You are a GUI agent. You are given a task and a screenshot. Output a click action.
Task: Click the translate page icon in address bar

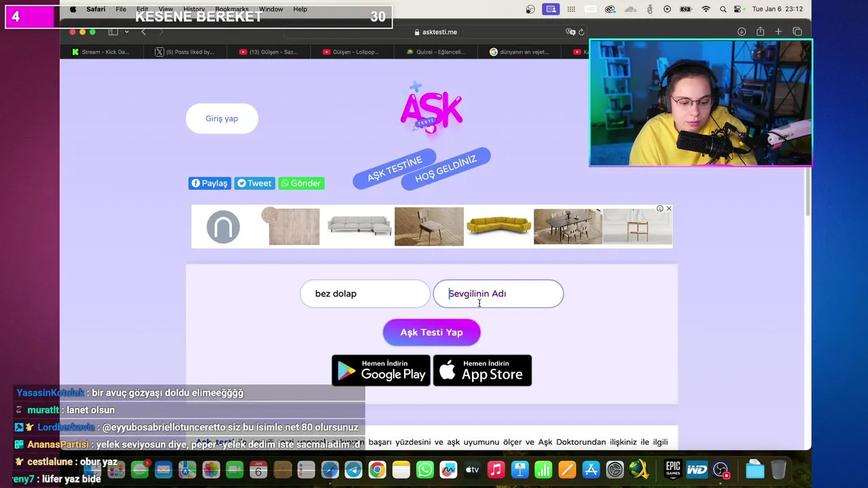pyautogui.click(x=570, y=32)
